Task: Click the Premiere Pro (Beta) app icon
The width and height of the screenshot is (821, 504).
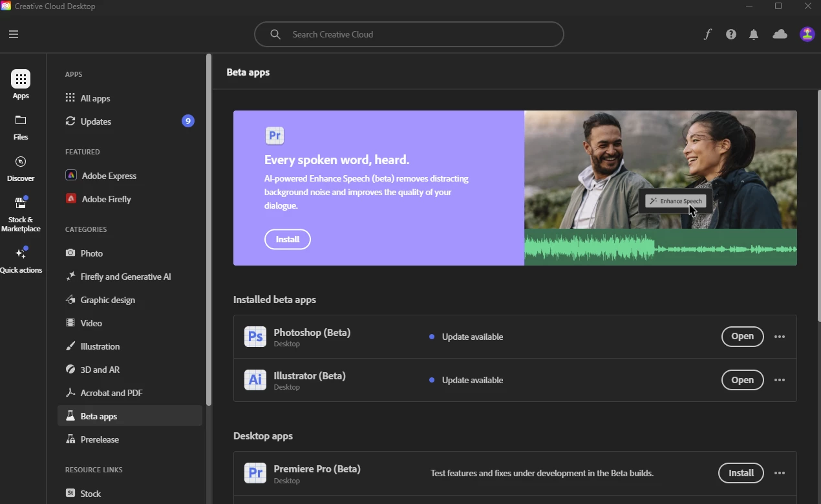Action: pos(255,473)
